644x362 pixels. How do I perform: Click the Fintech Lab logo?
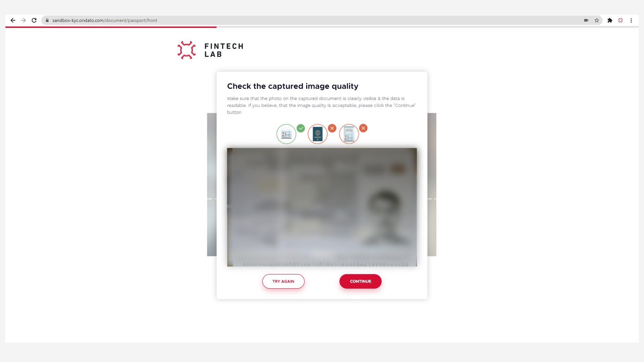click(x=210, y=50)
